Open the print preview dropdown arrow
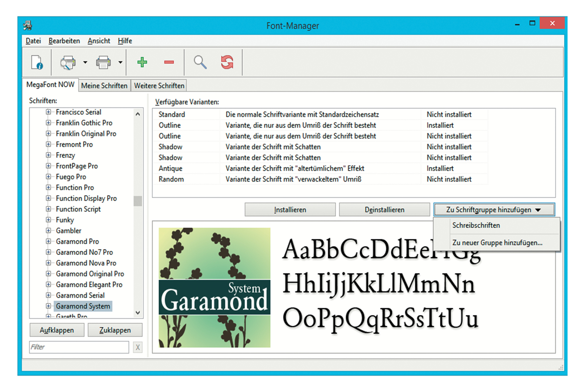 tap(85, 62)
